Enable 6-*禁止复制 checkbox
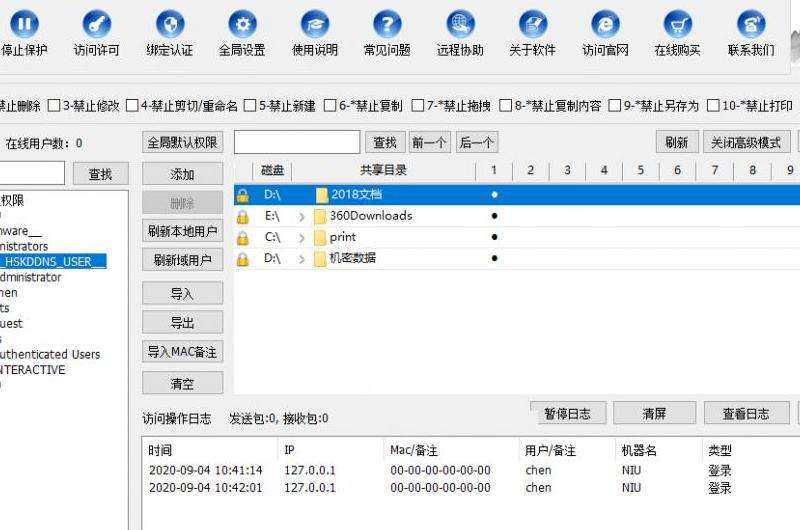 (x=331, y=106)
